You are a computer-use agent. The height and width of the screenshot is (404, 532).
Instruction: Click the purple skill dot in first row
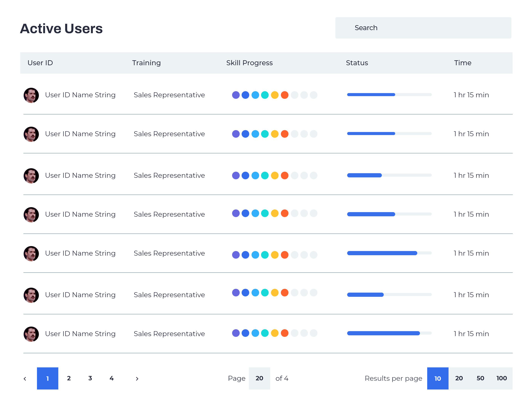236,95
